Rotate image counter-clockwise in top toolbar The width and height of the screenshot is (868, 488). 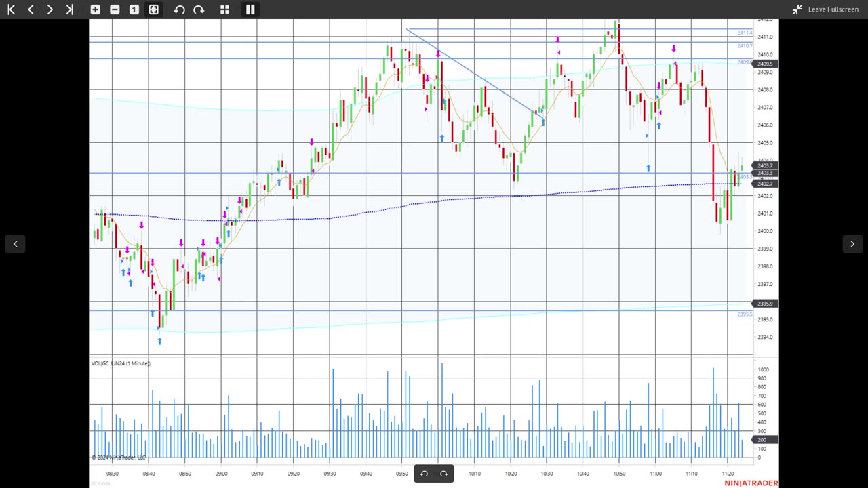[x=179, y=9]
